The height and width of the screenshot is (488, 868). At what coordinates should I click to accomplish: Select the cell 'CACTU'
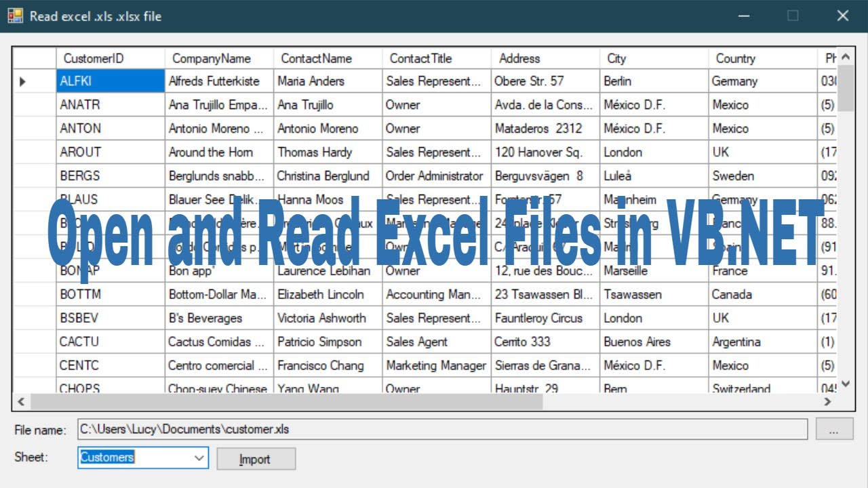click(111, 342)
